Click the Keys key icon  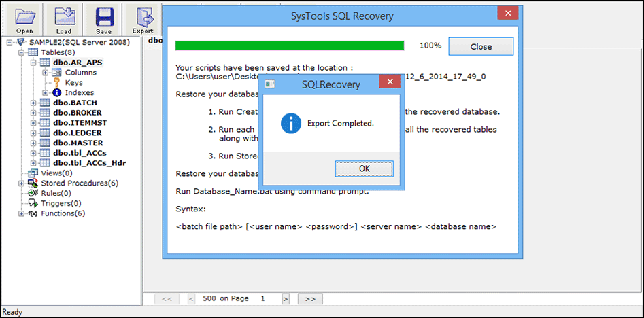(x=56, y=82)
